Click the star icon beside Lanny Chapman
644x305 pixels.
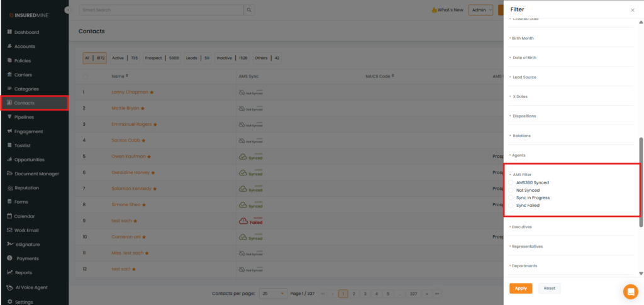click(152, 92)
